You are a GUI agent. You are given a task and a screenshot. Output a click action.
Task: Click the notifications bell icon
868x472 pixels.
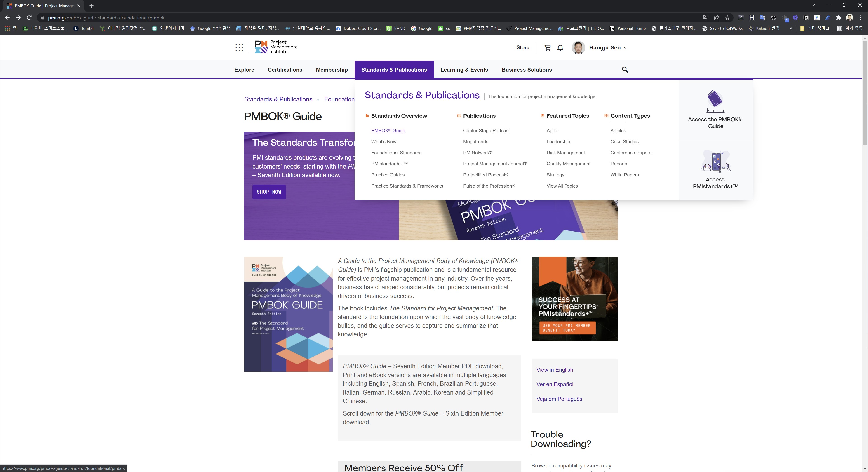point(560,47)
